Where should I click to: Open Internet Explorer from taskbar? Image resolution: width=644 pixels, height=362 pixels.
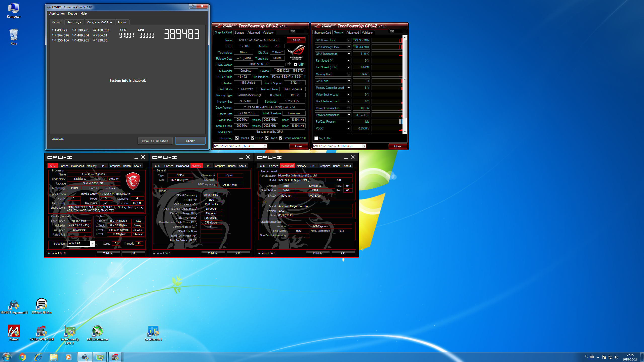38,357
